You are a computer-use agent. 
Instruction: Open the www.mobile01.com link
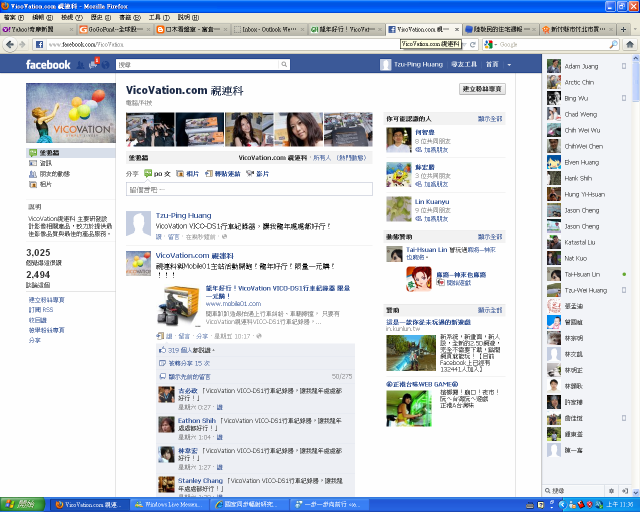[233, 304]
